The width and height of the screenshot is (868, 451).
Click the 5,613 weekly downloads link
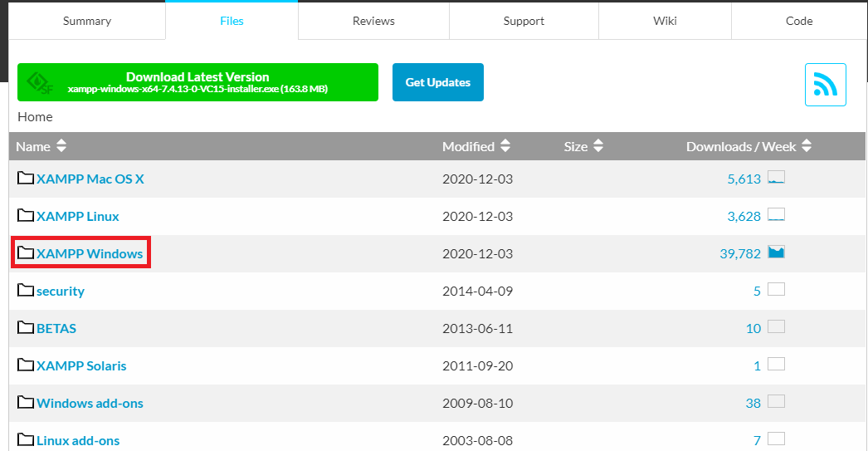tap(744, 179)
